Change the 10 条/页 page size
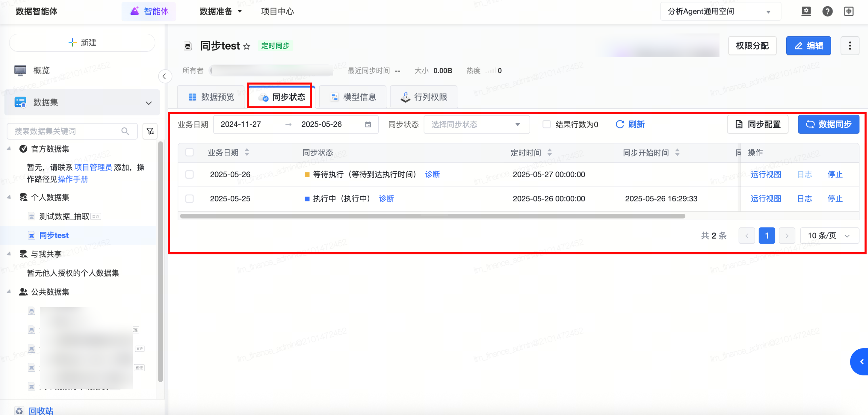Screen dimensions: 868x415 829,235
